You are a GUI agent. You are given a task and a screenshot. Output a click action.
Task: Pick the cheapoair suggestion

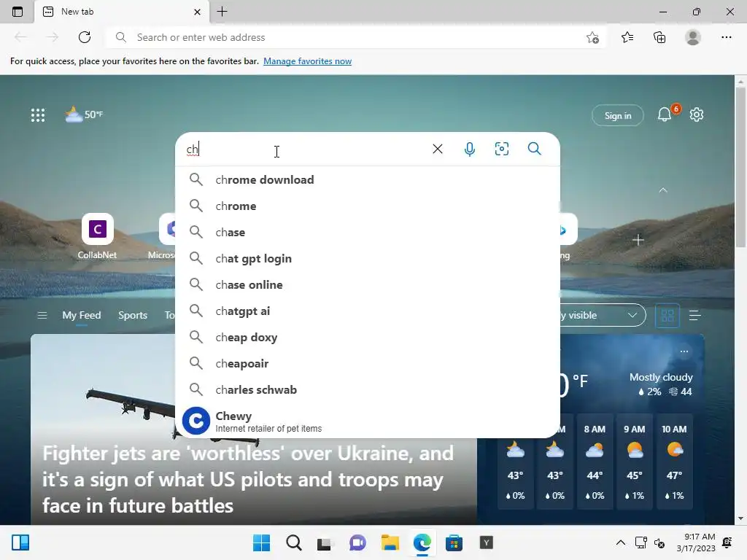click(x=368, y=363)
